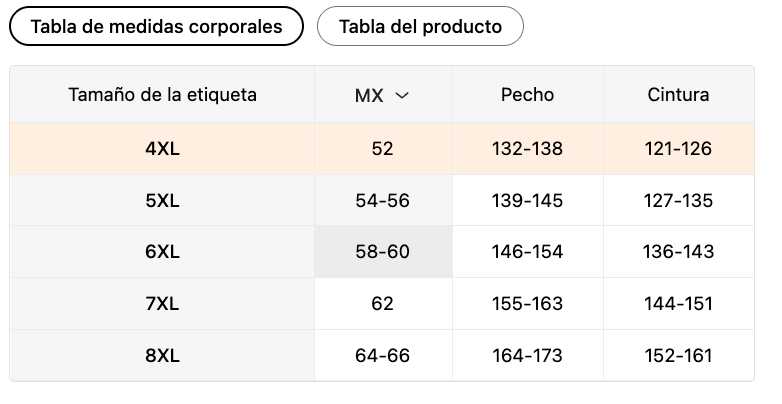782x404 pixels.
Task: Select the 8XL size row label
Action: [162, 356]
